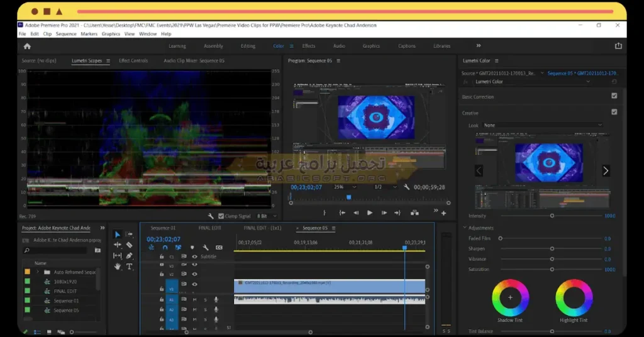The height and width of the screenshot is (337, 644).
Task: Go to Out point in Program monitor
Action: (397, 213)
